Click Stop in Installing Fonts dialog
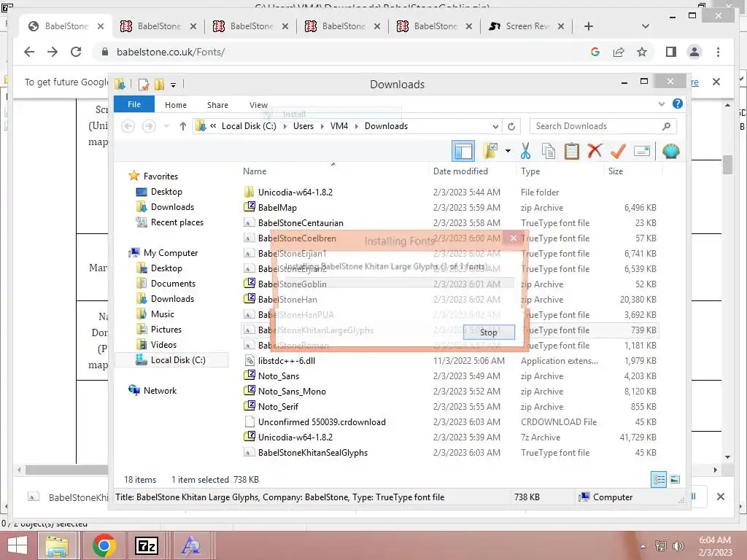Viewport: 747px width, 560px height. pos(488,332)
